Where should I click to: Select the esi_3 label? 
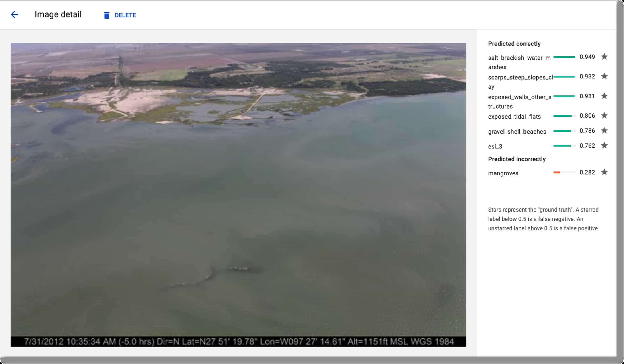[495, 146]
